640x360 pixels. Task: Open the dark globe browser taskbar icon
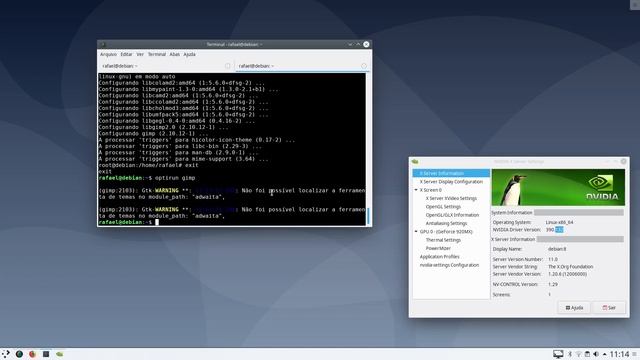tap(19, 354)
